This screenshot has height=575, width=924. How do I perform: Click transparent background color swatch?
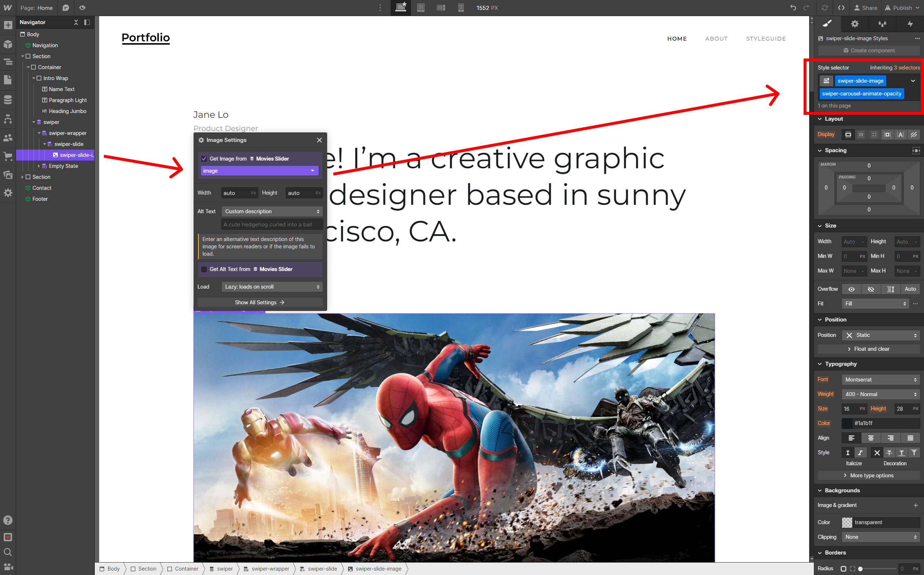click(847, 523)
